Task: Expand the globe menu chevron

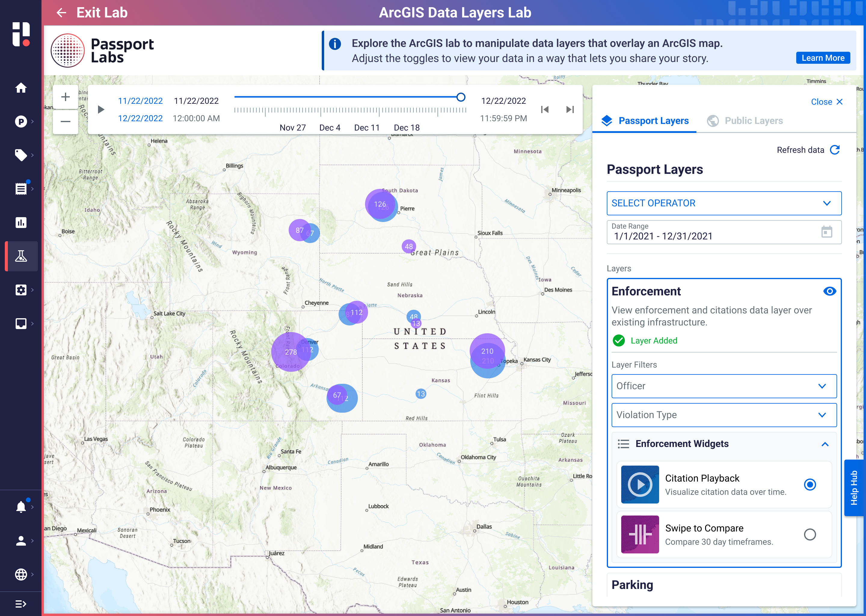Action: click(32, 574)
